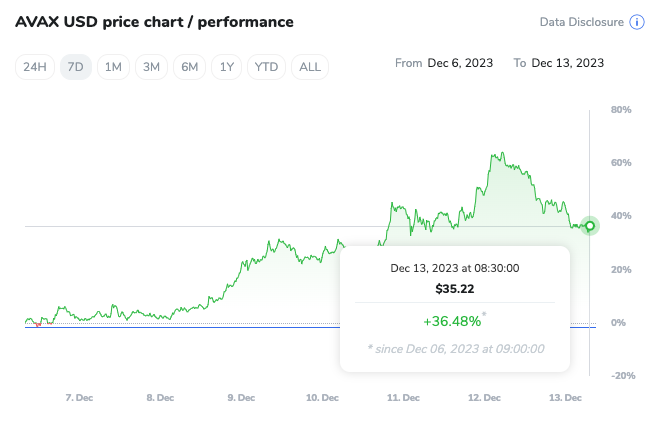Click the chart title AVAX USD price chart
The image size is (664, 437).
point(154,22)
